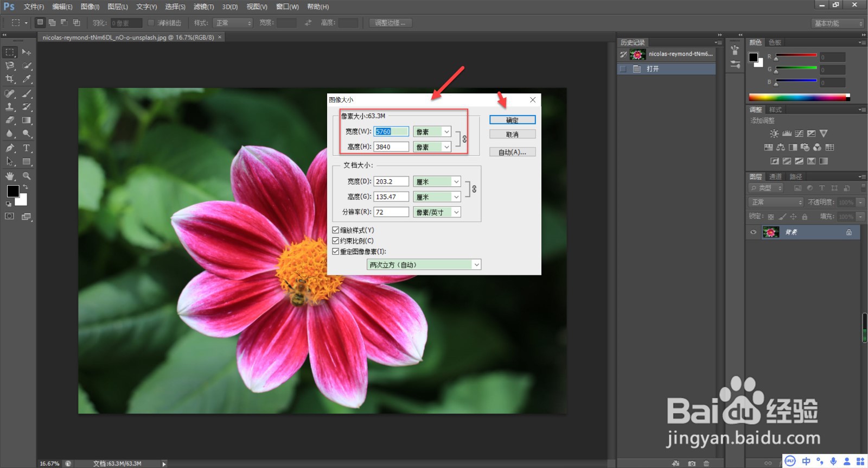Click the color spectrum ramp bar

coord(799,97)
